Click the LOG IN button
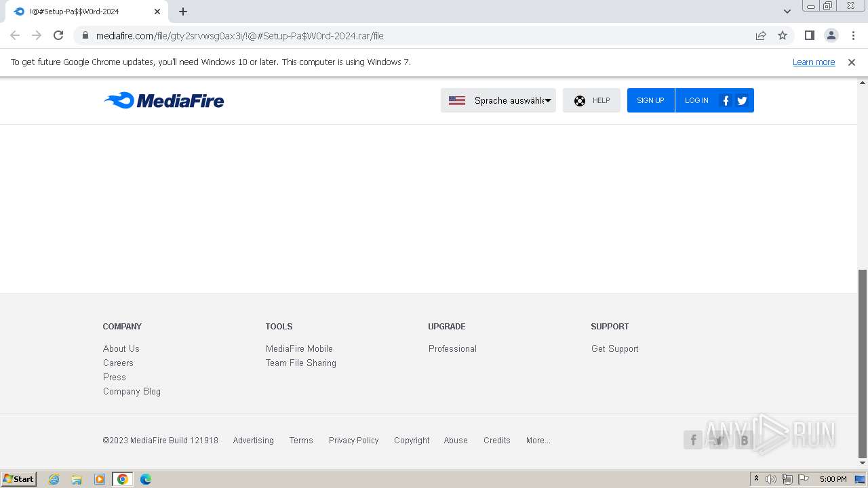The width and height of the screenshot is (868, 488). (696, 100)
